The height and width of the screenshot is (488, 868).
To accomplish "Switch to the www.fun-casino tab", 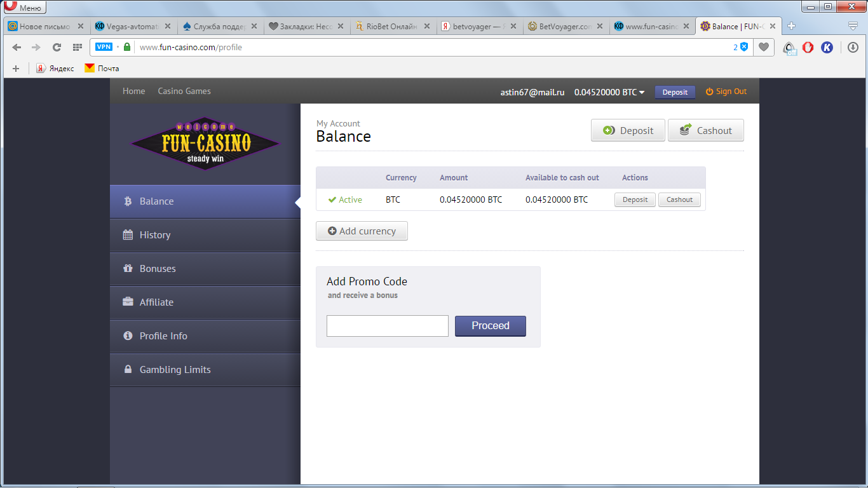I will click(652, 27).
